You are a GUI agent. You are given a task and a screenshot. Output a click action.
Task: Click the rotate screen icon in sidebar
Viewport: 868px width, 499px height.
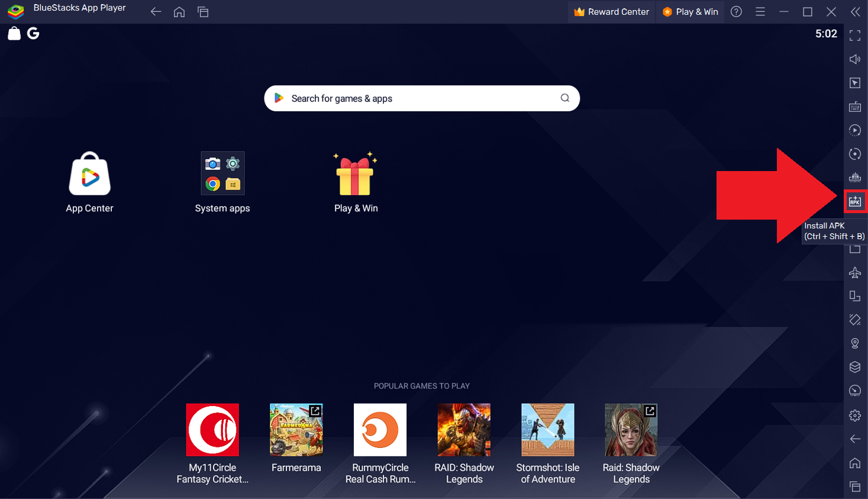[855, 296]
